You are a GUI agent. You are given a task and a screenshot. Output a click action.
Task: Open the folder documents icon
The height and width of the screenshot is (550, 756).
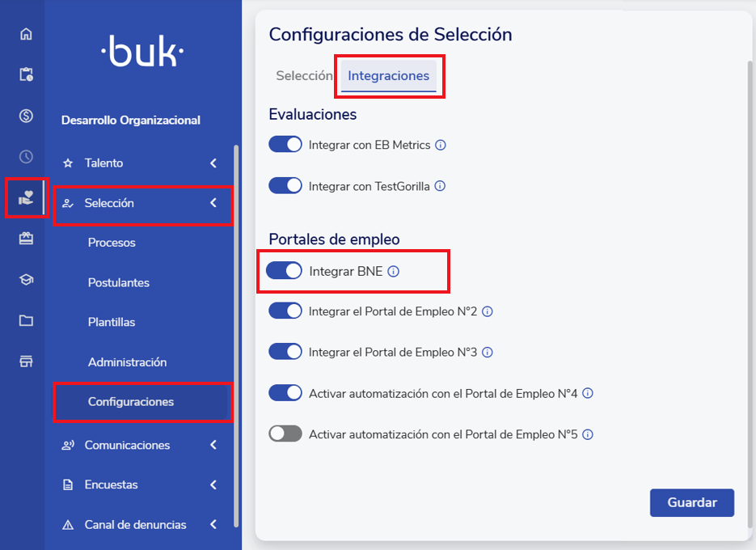26,320
